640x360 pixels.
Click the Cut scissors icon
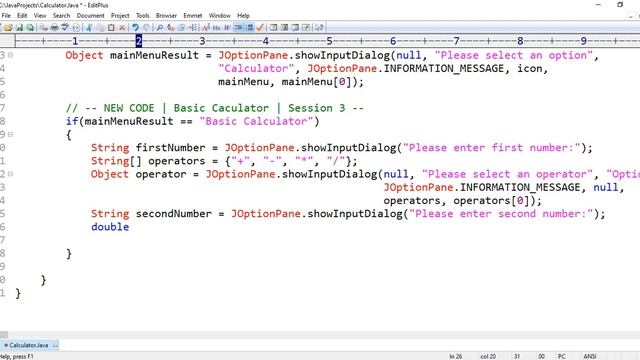point(89,28)
